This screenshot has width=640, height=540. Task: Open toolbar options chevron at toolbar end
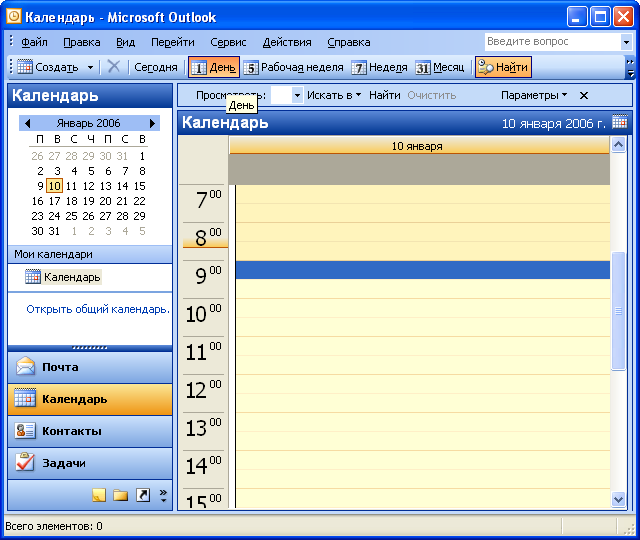pos(630,68)
